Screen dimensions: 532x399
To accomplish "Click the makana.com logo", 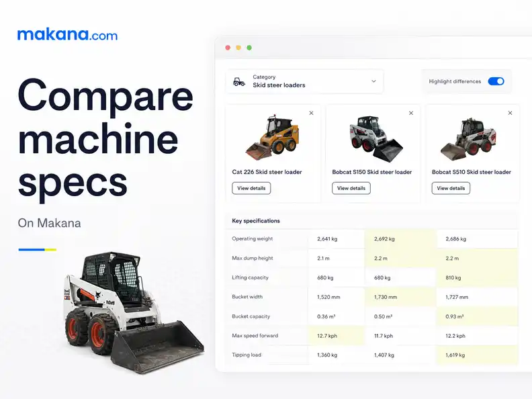I will [x=68, y=35].
